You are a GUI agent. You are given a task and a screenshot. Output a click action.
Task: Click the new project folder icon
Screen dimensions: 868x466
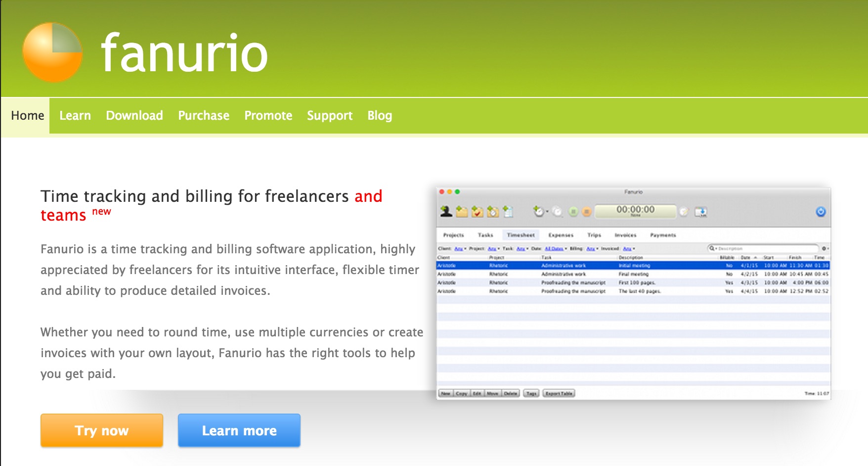tap(462, 212)
